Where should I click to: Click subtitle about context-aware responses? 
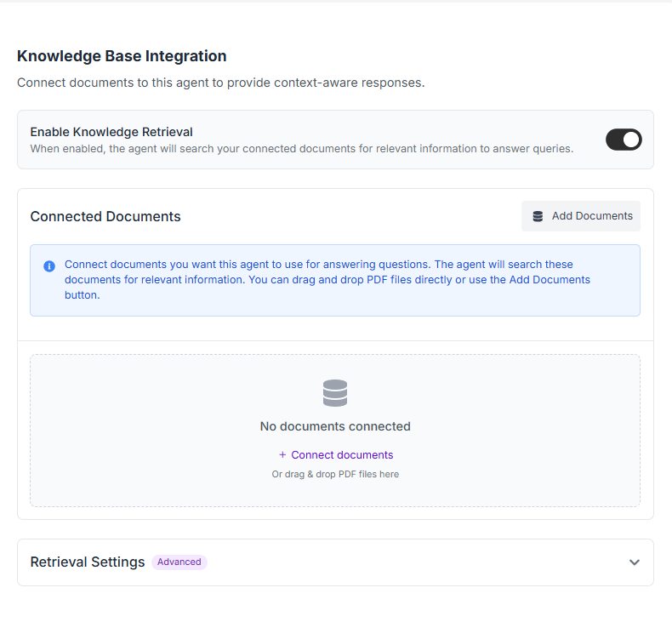click(x=220, y=83)
